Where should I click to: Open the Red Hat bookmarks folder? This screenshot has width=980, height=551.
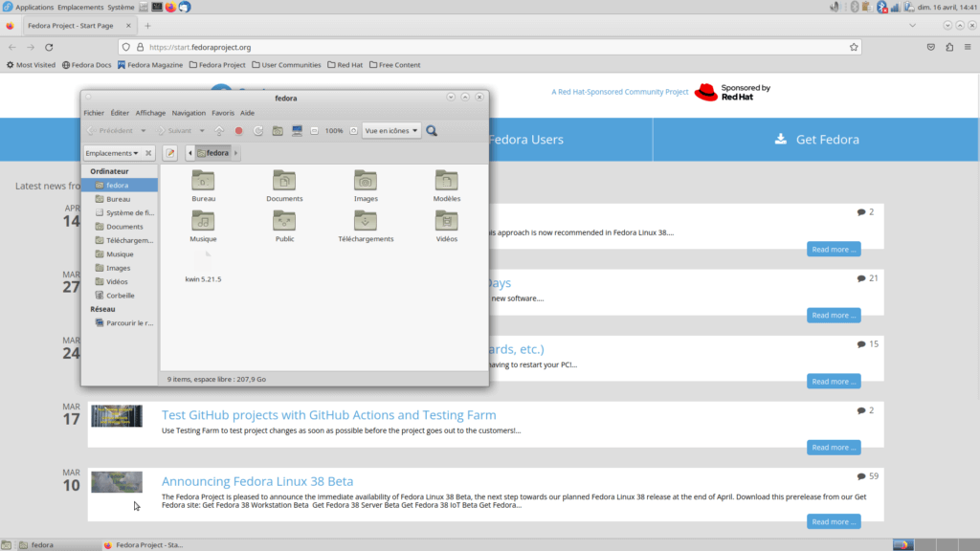345,65
